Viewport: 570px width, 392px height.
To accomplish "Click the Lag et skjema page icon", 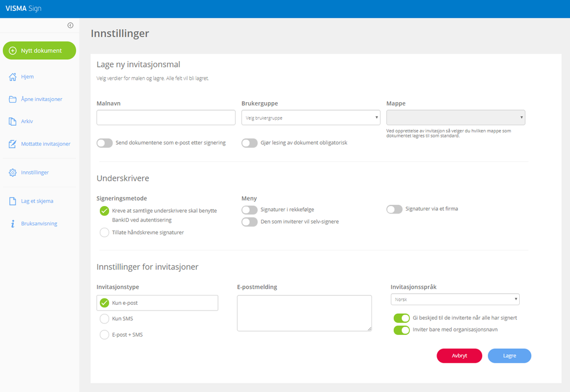I will point(13,201).
